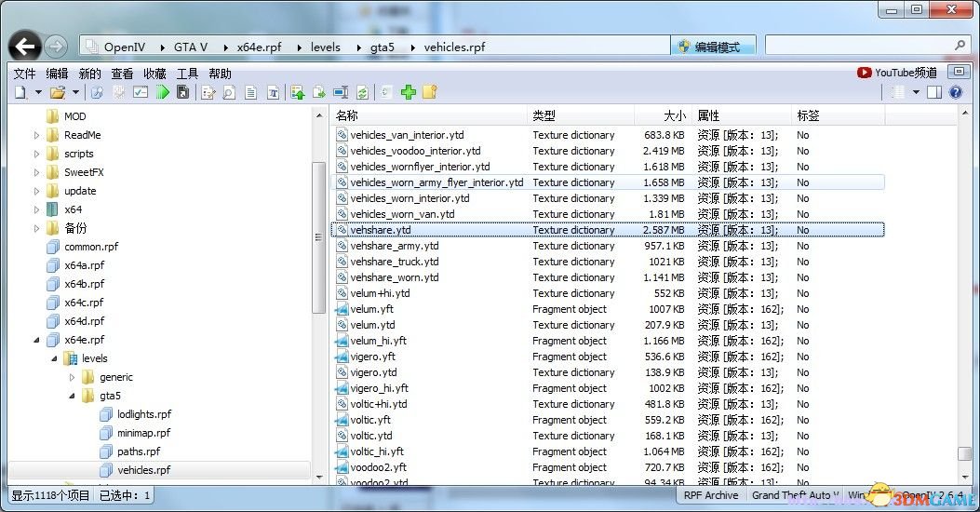Open the 文件 menu

25,74
